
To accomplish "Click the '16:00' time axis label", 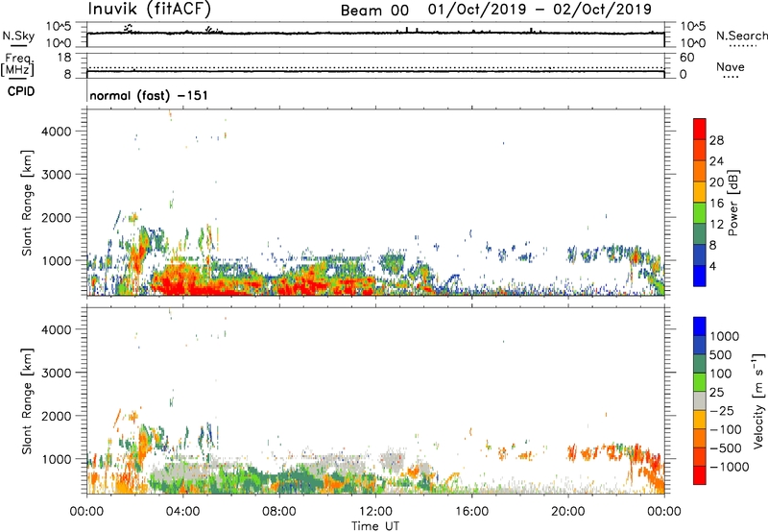I will coord(471,512).
